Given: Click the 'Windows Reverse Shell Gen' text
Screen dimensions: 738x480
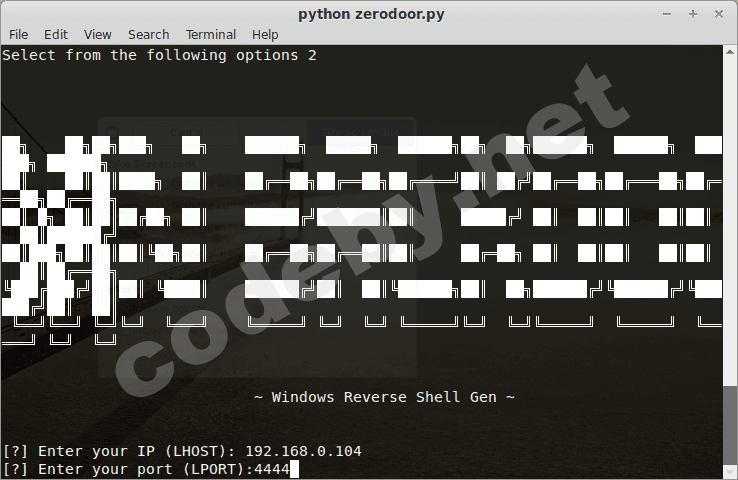Looking at the screenshot, I should click(x=384, y=397).
